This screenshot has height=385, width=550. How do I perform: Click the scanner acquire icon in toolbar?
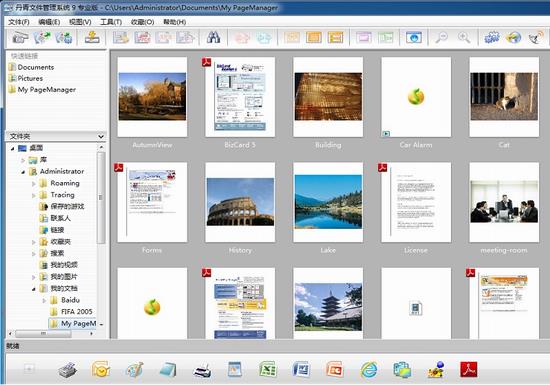coord(20,37)
